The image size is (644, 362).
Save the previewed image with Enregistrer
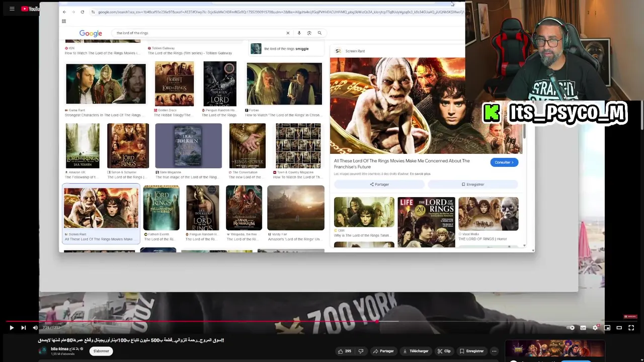tap(473, 185)
